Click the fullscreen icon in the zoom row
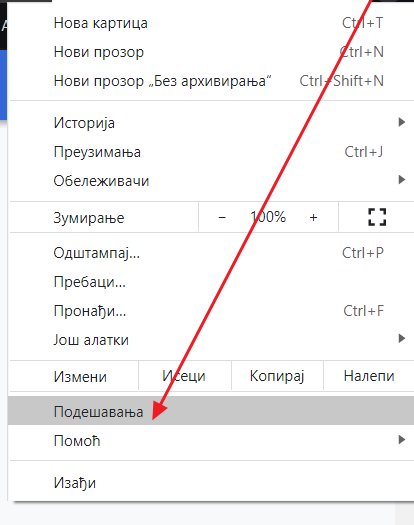This screenshot has width=414, height=525. 377,217
